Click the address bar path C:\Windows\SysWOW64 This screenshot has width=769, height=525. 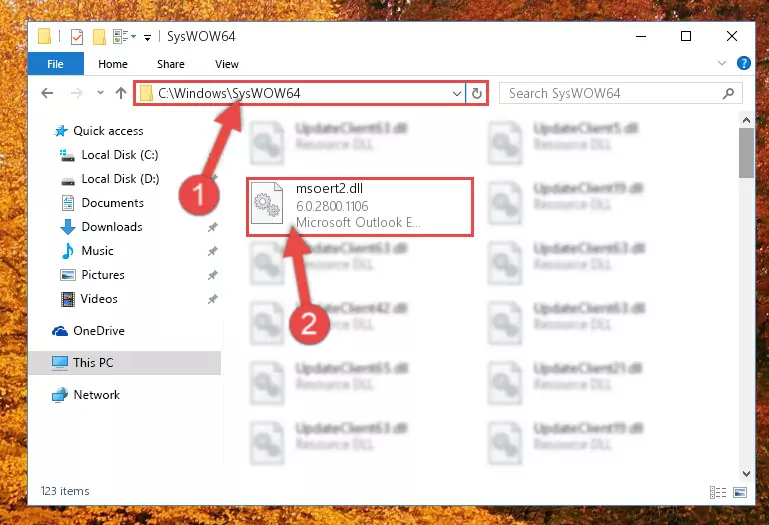229,93
